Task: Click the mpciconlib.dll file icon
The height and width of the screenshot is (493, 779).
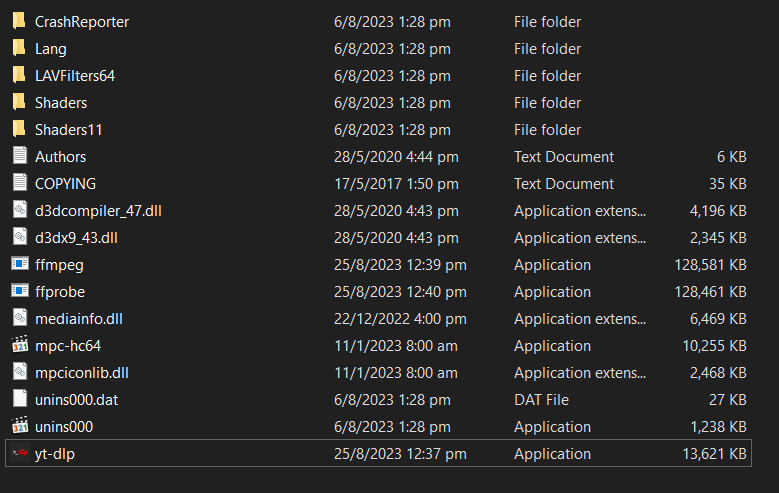Action: [x=20, y=372]
